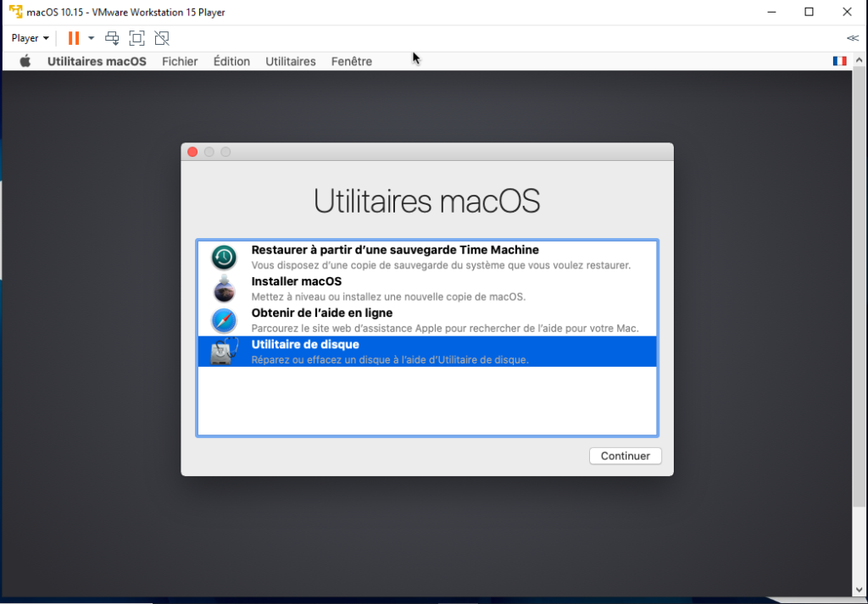Select the Time Machine restore icon
This screenshot has height=604, width=868.
(x=224, y=258)
